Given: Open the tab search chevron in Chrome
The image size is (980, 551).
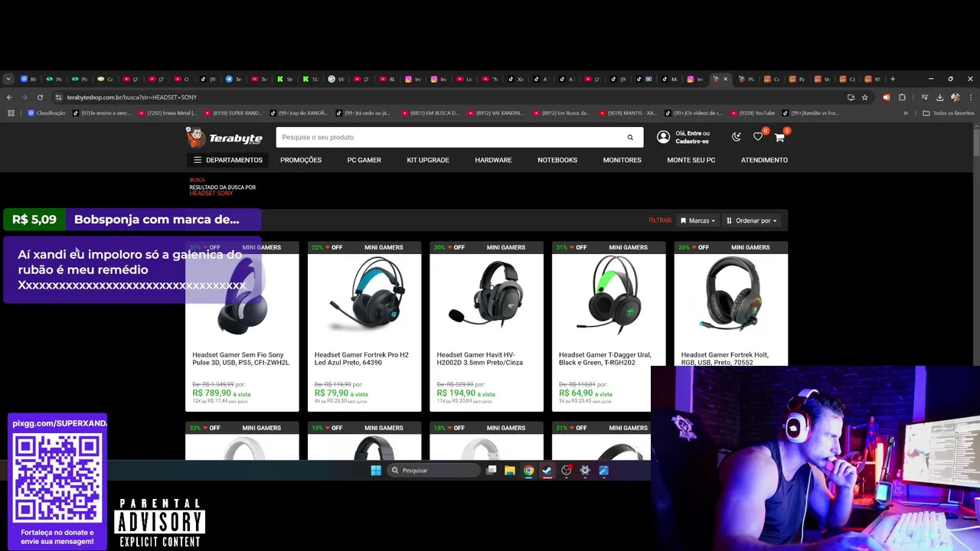Looking at the screenshot, I should (8, 79).
